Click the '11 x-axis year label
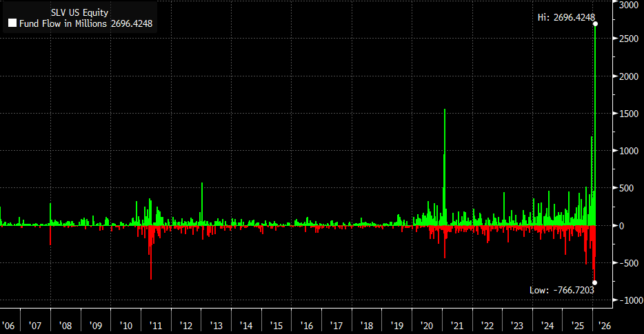644x334 pixels. tap(156, 326)
